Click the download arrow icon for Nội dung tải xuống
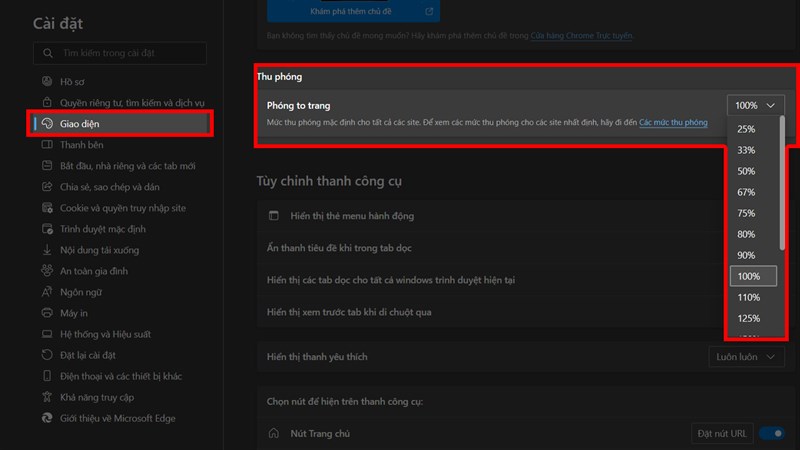 (x=47, y=249)
